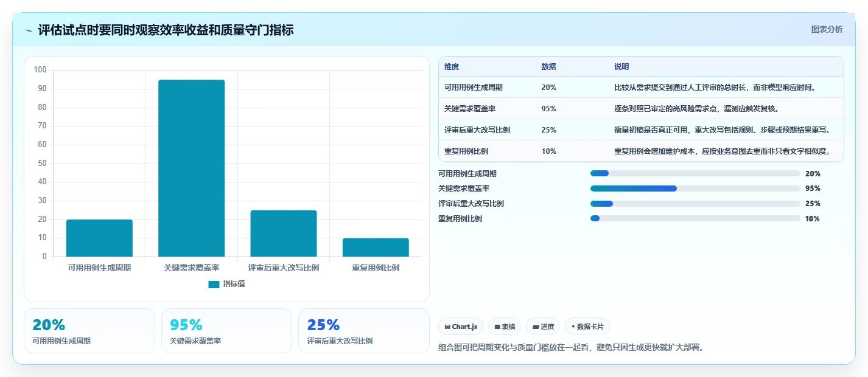The height and width of the screenshot is (377, 868).
Task: Click x-axis label 重复用例比例 under chart
Action: coord(376,268)
